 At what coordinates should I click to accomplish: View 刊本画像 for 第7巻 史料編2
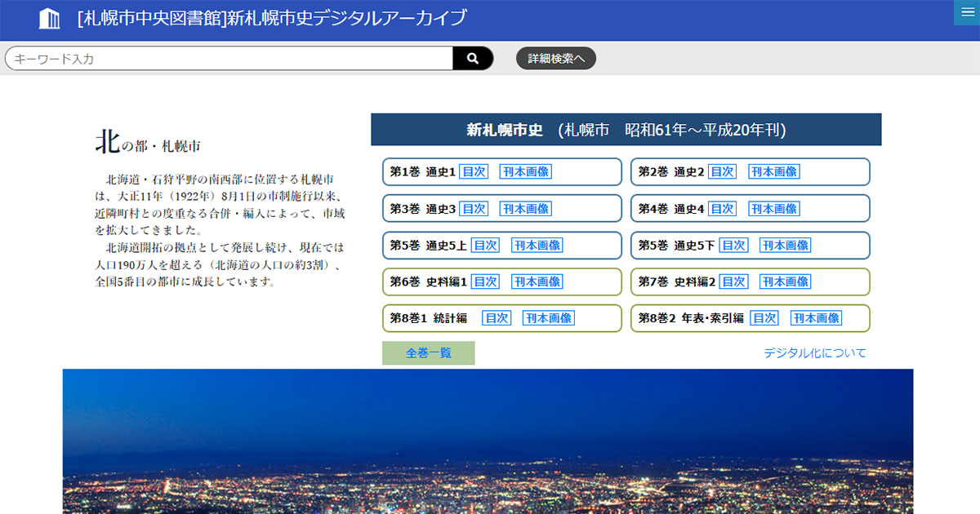pos(785,281)
